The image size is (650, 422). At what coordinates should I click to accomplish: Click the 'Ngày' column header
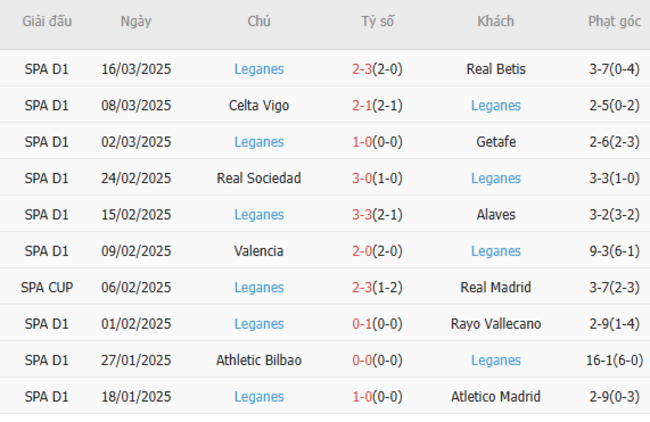coord(136,21)
